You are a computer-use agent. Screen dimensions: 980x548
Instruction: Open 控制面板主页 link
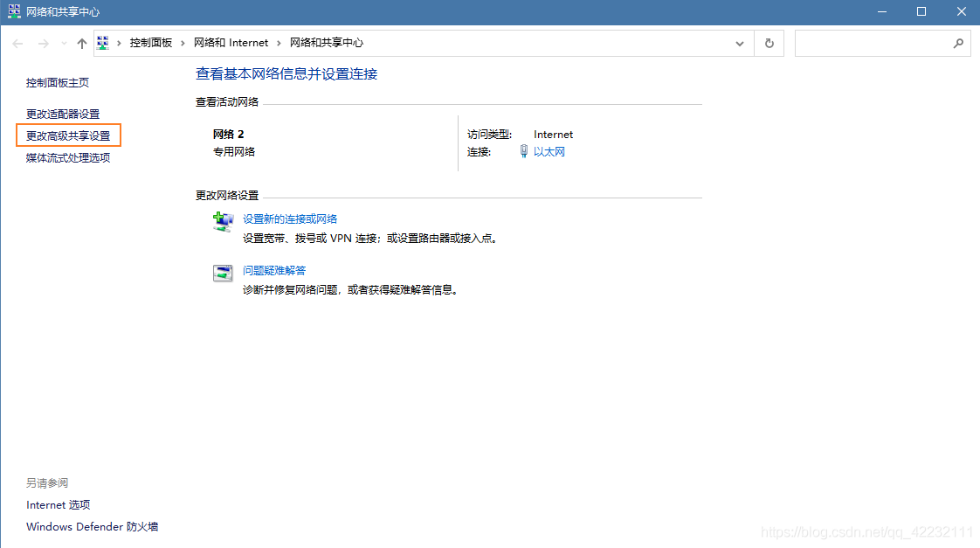pyautogui.click(x=58, y=82)
